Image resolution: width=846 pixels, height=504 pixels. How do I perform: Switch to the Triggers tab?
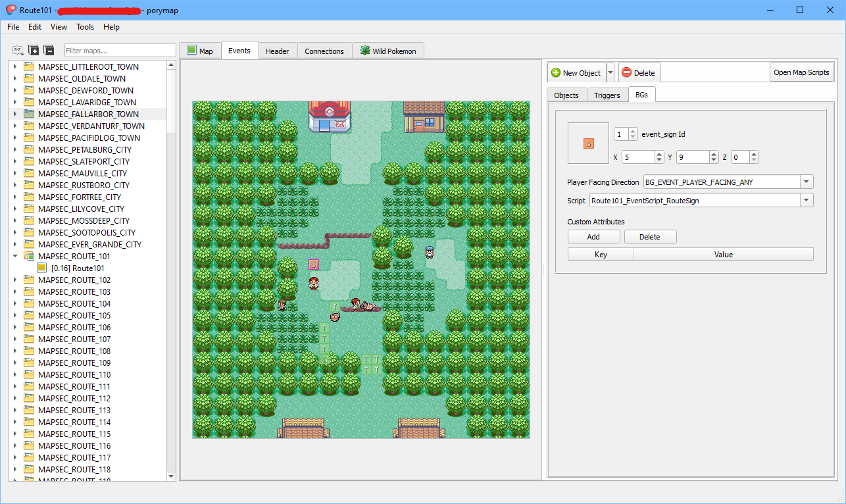click(607, 95)
